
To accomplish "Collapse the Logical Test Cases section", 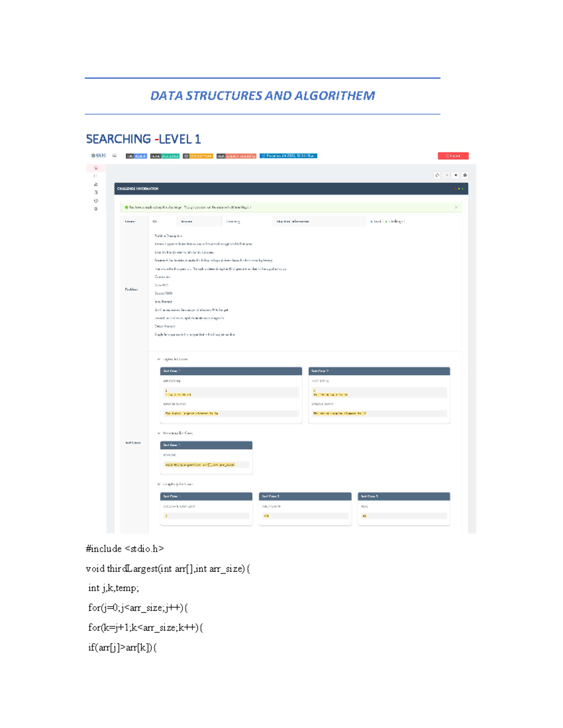I will (x=159, y=359).
